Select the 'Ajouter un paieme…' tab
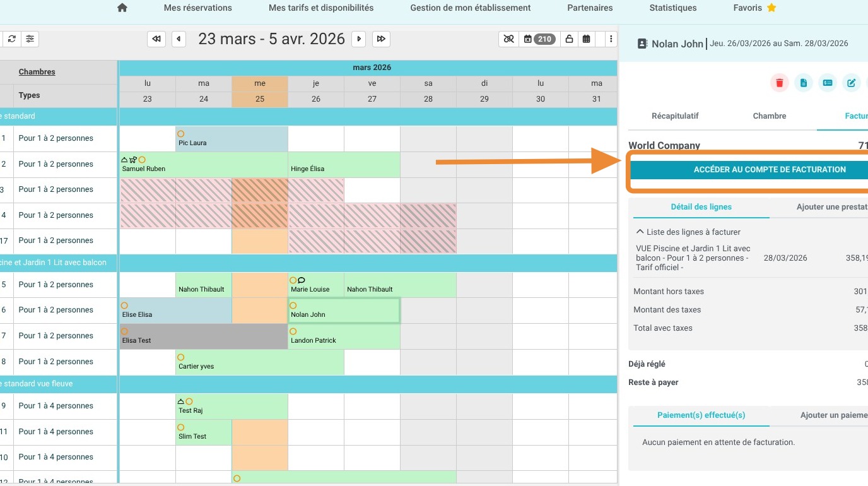The width and height of the screenshot is (868, 486). (834, 415)
